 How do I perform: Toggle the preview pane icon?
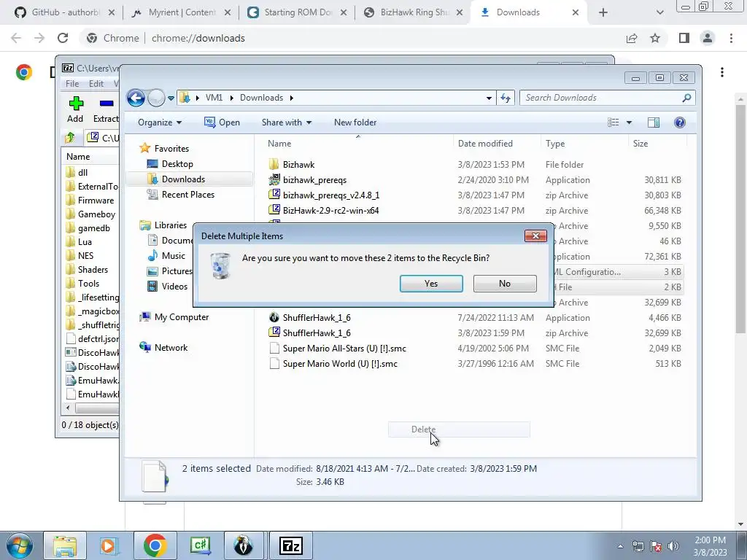(x=654, y=122)
